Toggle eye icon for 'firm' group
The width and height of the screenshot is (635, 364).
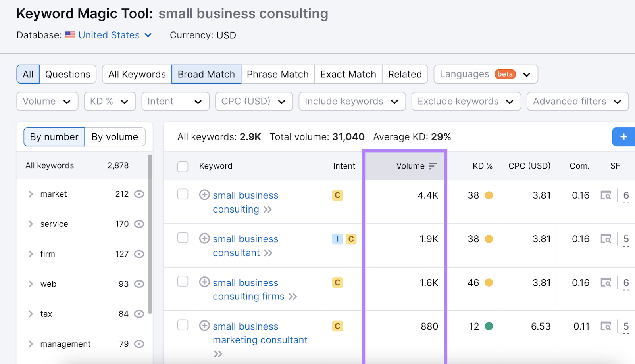pos(139,254)
